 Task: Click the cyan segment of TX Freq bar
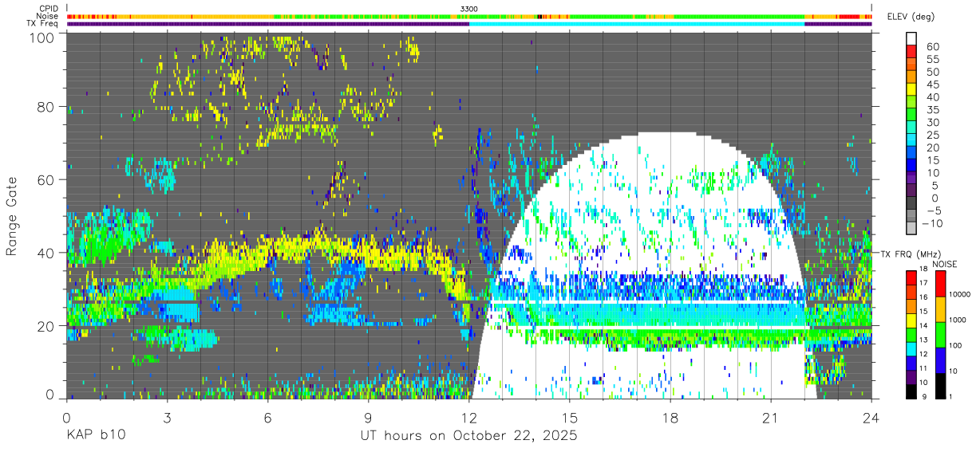pos(637,24)
